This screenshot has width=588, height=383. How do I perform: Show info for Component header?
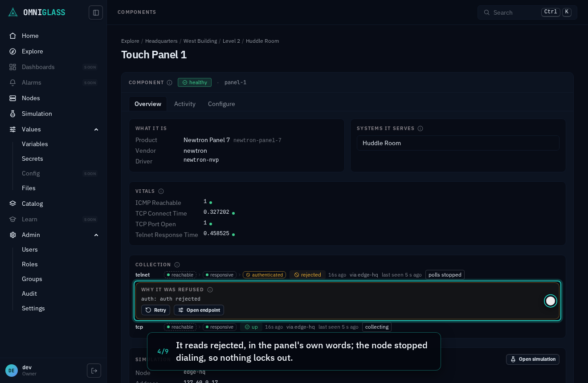[169, 82]
